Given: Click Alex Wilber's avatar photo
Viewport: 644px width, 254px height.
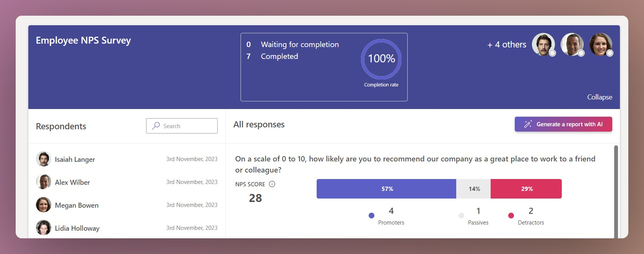Looking at the screenshot, I should pos(44,182).
